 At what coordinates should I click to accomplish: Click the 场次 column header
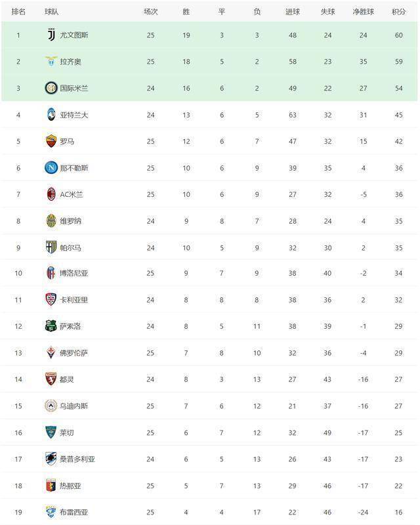(x=151, y=12)
